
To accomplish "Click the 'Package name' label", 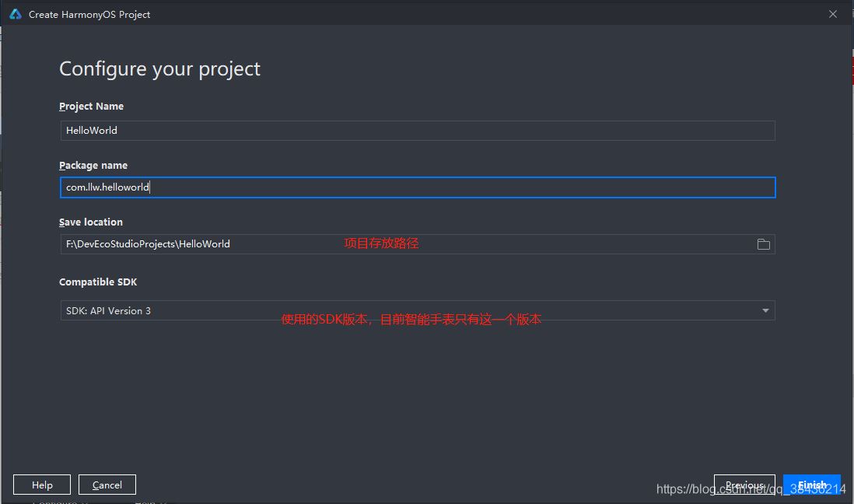I will [93, 165].
